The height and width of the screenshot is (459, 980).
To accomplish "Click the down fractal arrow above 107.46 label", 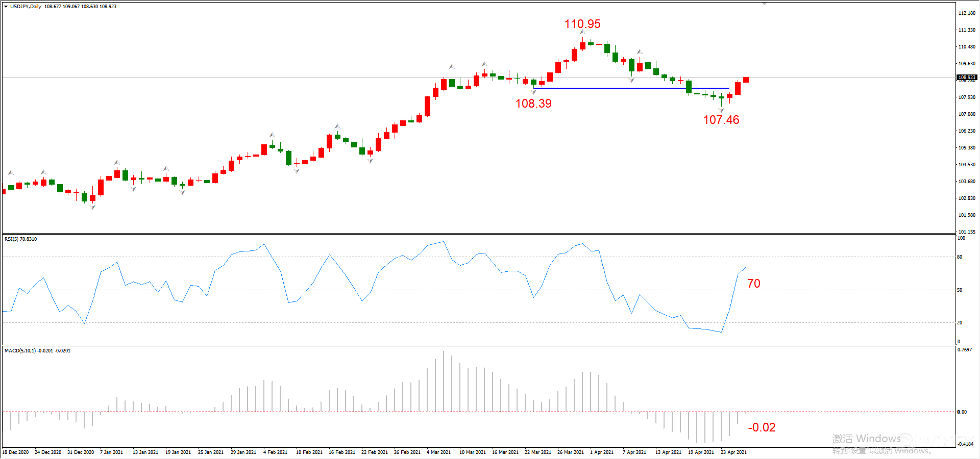I will 721,110.
